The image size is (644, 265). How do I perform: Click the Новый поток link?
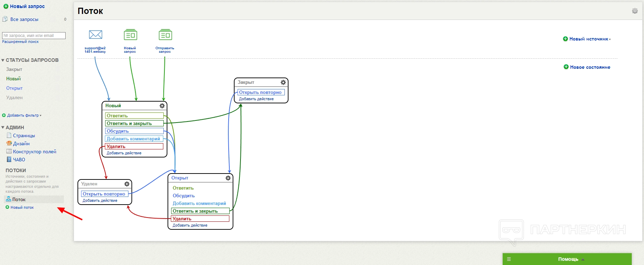pyautogui.click(x=22, y=207)
